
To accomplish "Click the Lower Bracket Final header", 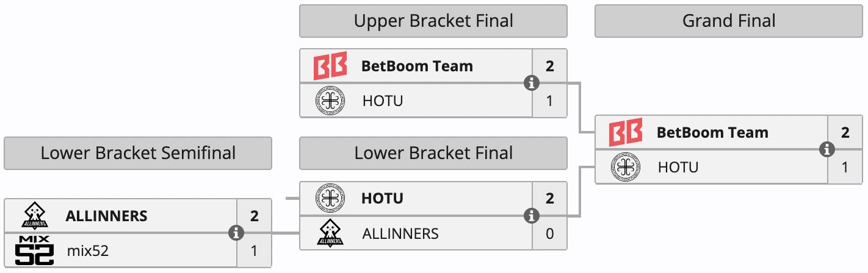I will [433, 153].
